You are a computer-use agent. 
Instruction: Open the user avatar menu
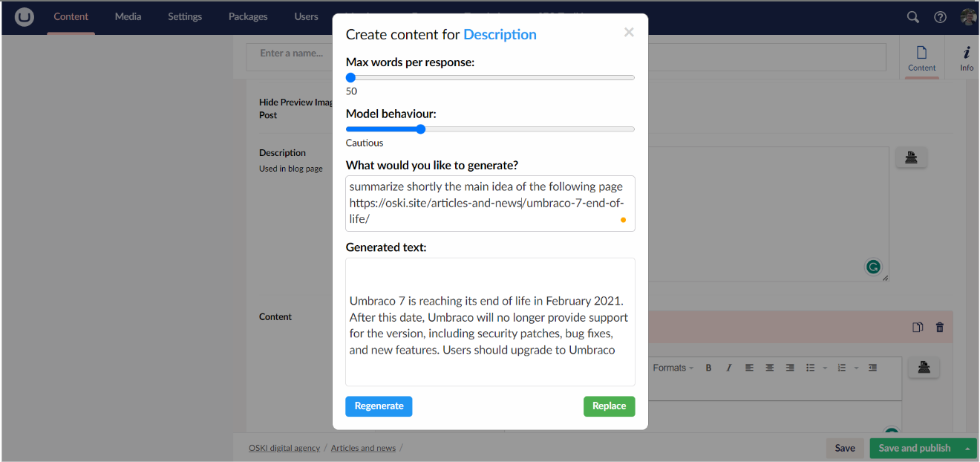tap(968, 17)
